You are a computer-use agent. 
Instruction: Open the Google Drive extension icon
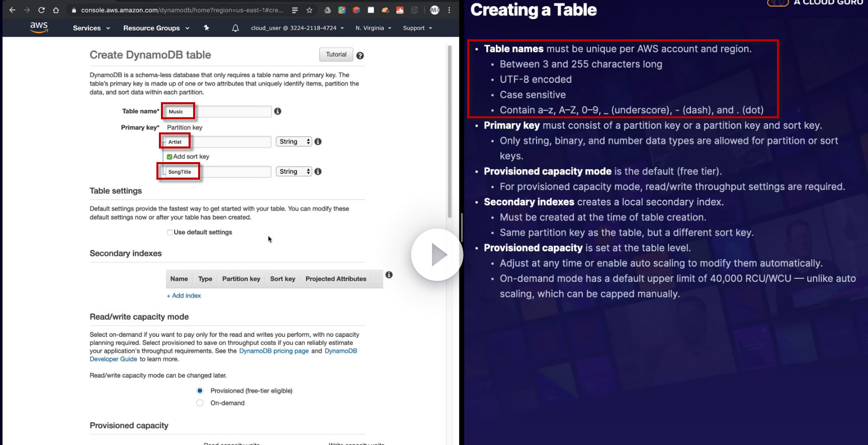coord(327,10)
